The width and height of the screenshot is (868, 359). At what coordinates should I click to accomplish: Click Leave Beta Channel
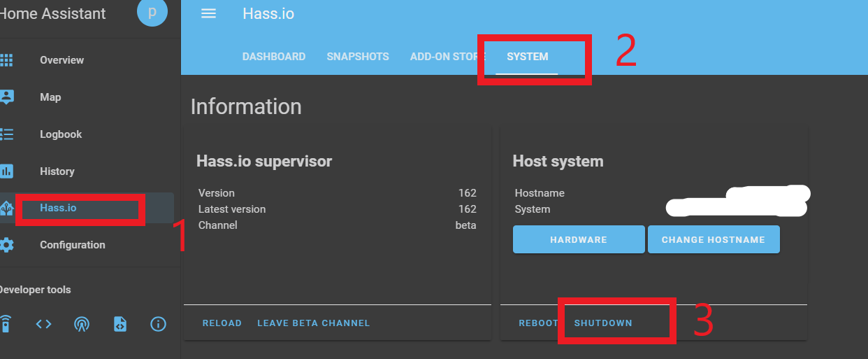click(314, 323)
